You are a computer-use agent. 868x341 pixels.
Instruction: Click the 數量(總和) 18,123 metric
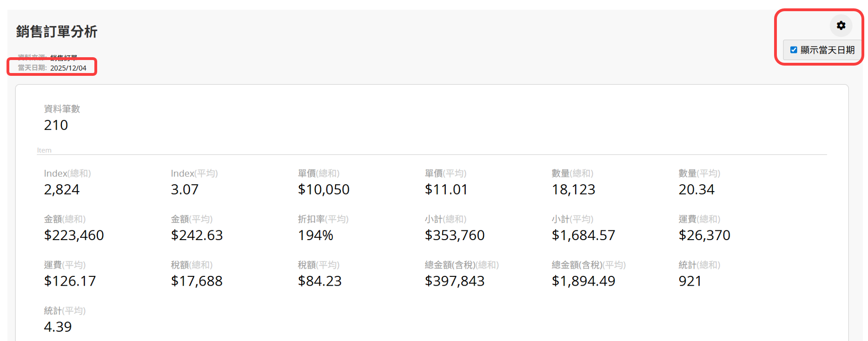(573, 189)
